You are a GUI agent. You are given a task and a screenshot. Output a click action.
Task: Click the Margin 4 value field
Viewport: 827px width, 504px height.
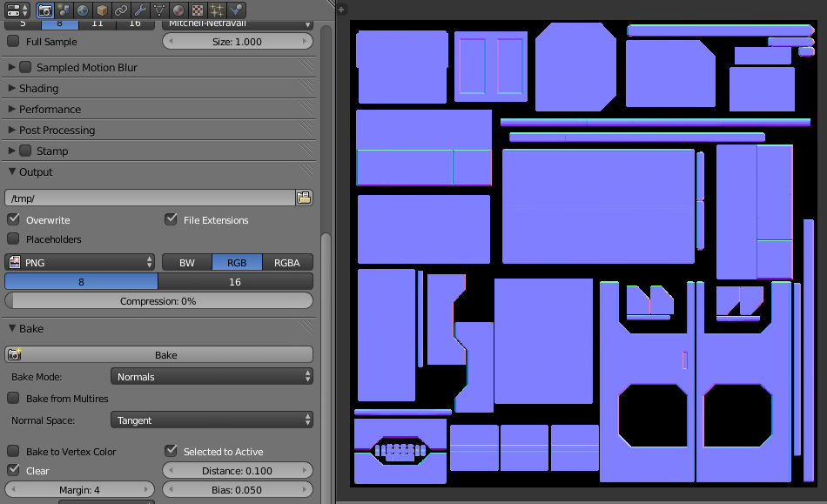[x=79, y=490]
